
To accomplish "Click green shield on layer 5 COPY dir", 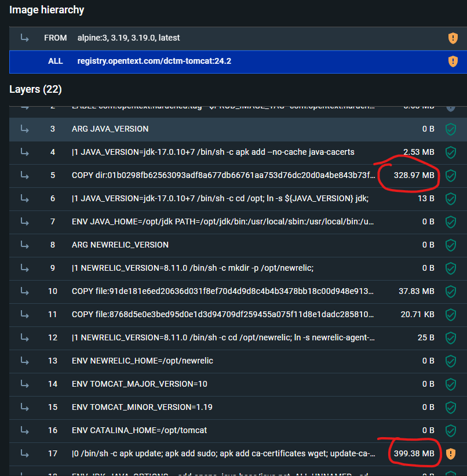I will coord(450,175).
